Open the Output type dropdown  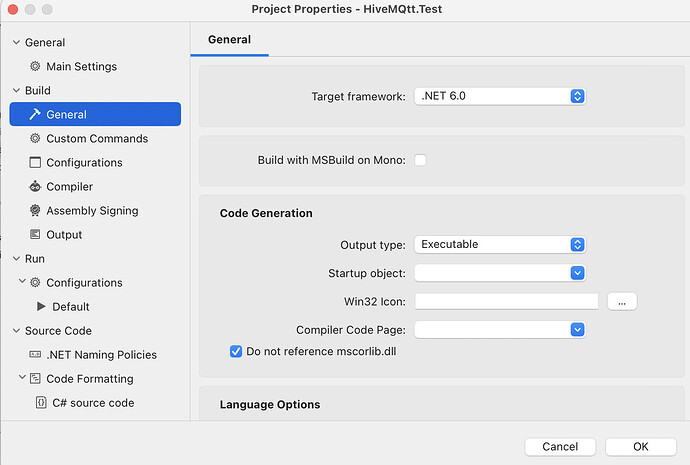(x=577, y=244)
